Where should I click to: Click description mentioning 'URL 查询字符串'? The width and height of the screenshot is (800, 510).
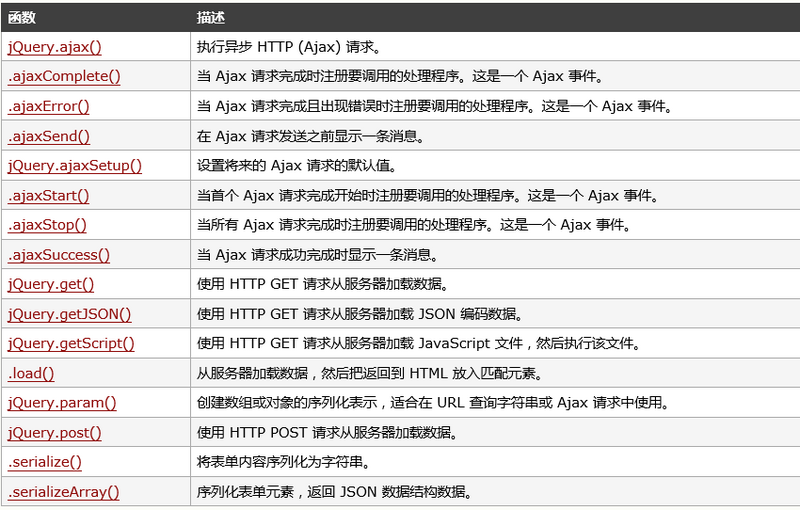click(433, 403)
